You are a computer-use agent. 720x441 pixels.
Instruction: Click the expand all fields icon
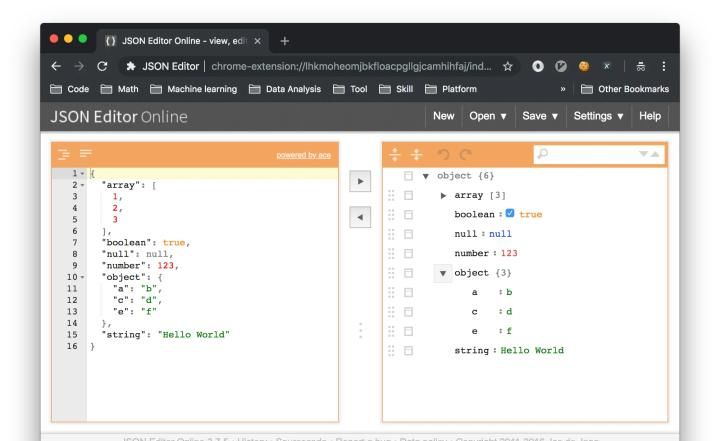(394, 155)
